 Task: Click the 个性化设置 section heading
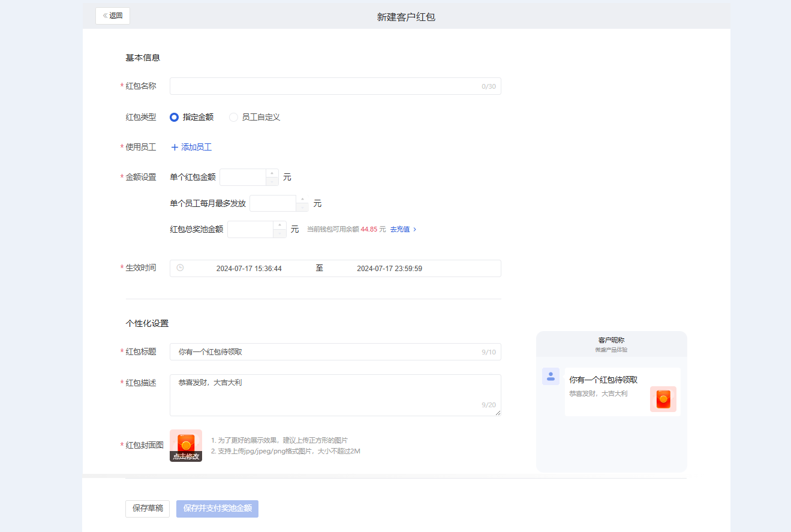147,323
